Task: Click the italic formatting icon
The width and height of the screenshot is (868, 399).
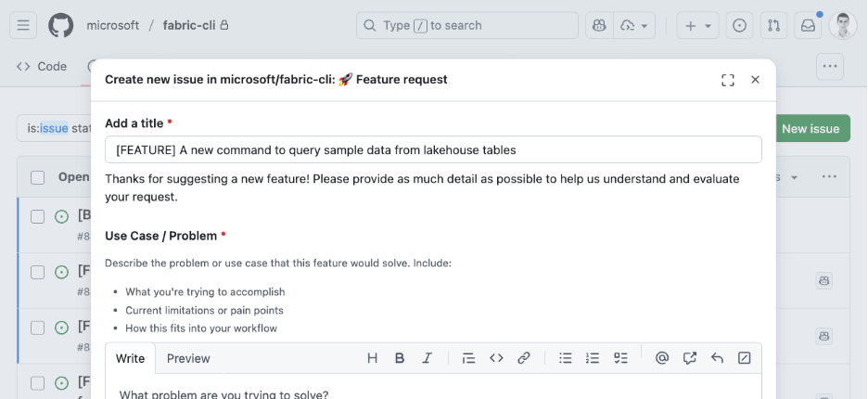Action: 428,358
